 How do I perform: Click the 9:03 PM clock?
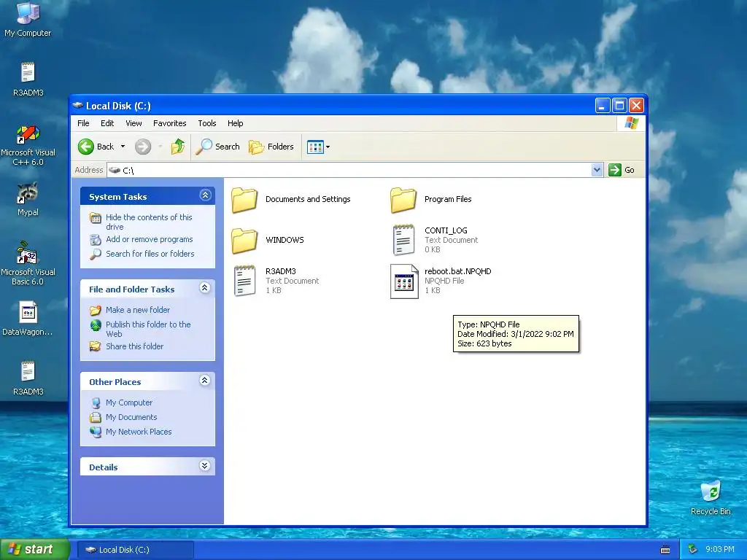click(x=720, y=549)
